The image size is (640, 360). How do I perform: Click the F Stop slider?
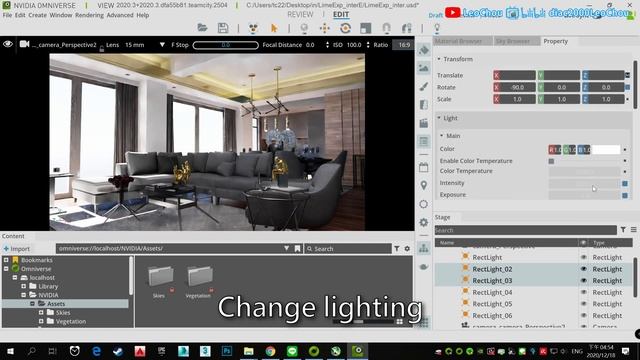(x=226, y=45)
